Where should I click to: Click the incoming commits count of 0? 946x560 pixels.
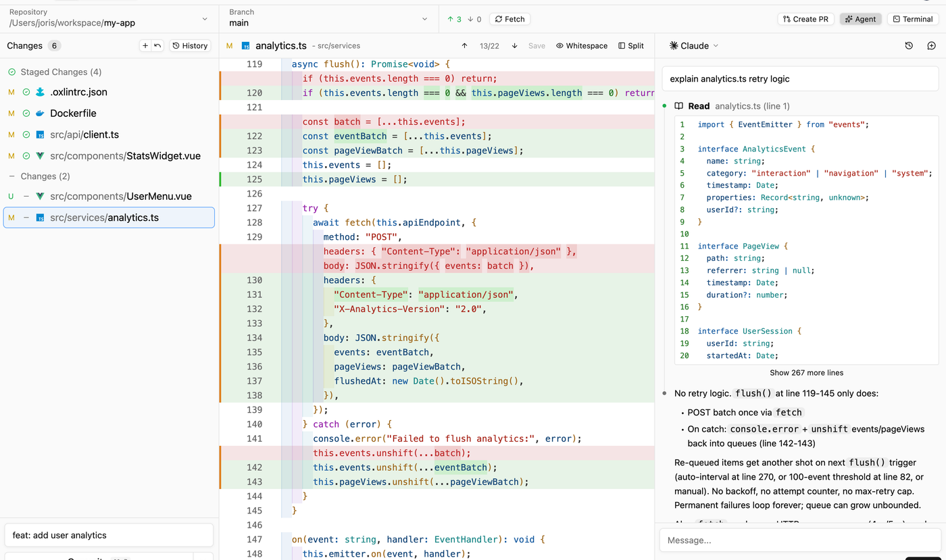pyautogui.click(x=474, y=19)
